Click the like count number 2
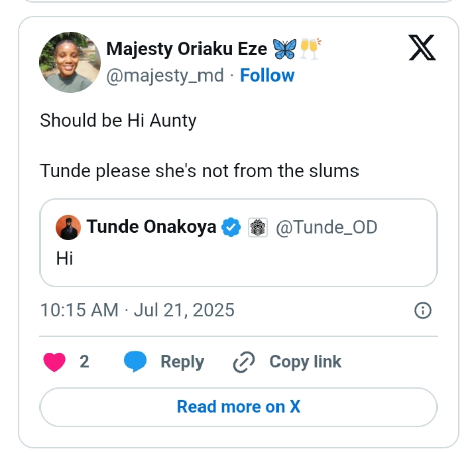Viewport: 476px width, 453px height. point(84,362)
